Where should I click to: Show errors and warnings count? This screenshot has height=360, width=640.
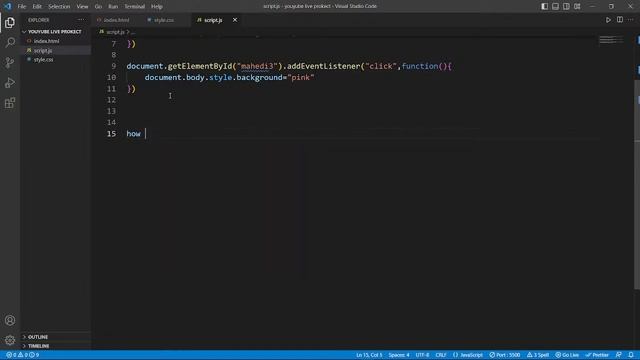23,355
